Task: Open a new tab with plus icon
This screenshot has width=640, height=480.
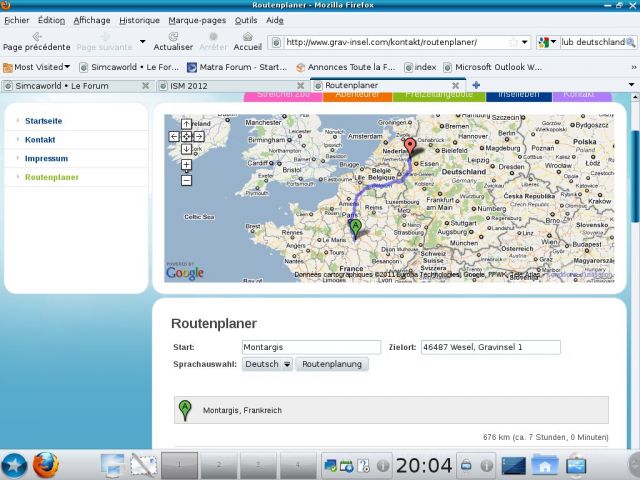Action: [x=476, y=85]
